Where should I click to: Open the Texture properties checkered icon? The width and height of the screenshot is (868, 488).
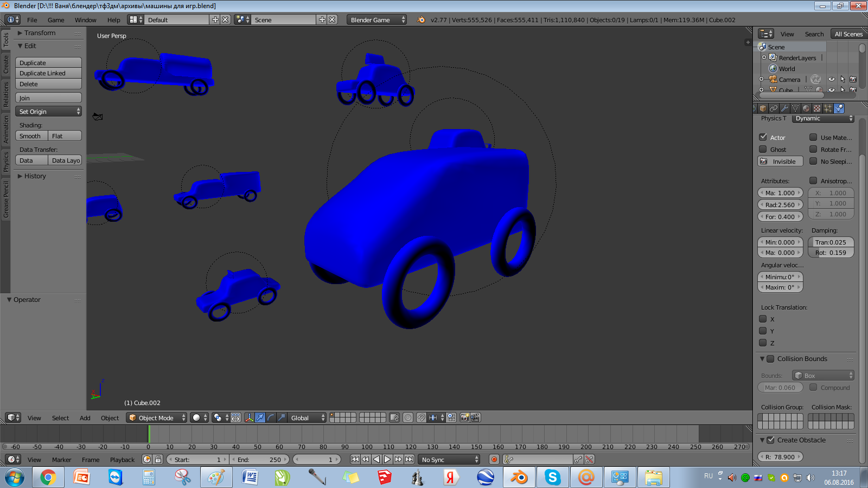pyautogui.click(x=817, y=108)
